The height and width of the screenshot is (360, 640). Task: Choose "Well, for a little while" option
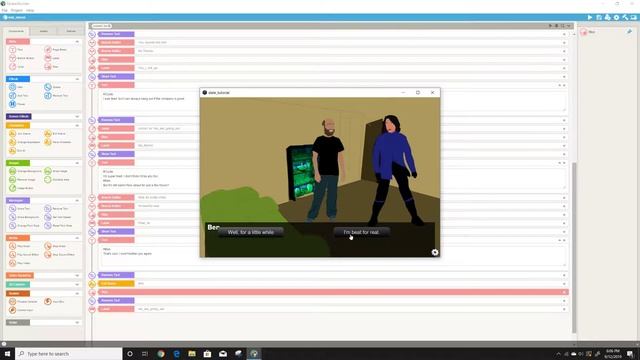pyautogui.click(x=251, y=232)
